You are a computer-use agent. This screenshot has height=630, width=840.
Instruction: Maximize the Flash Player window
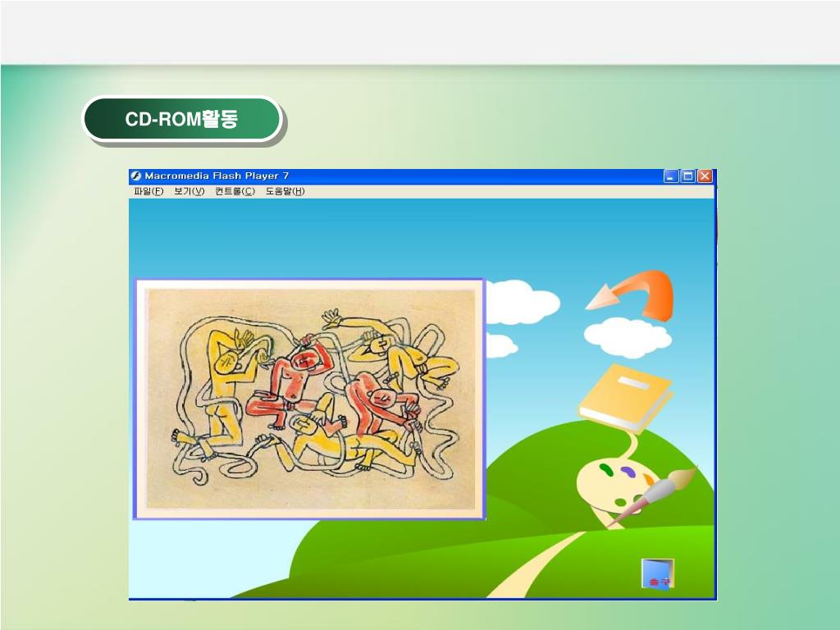click(688, 176)
